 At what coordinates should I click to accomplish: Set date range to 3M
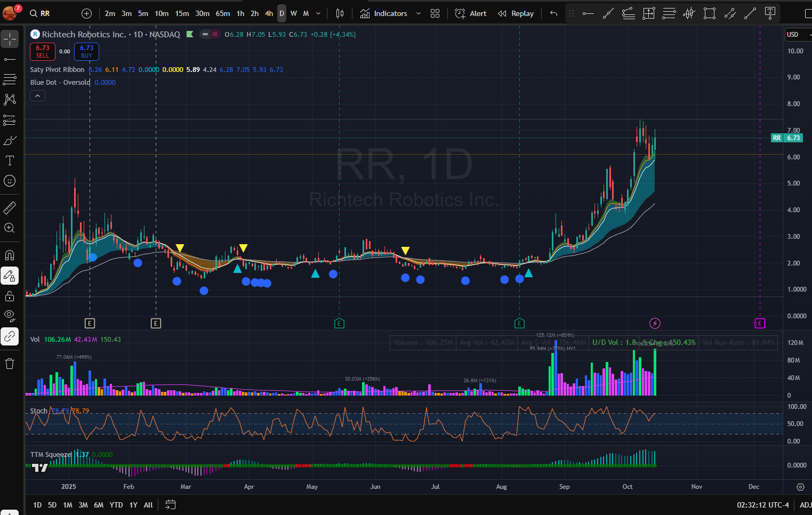[x=83, y=505]
